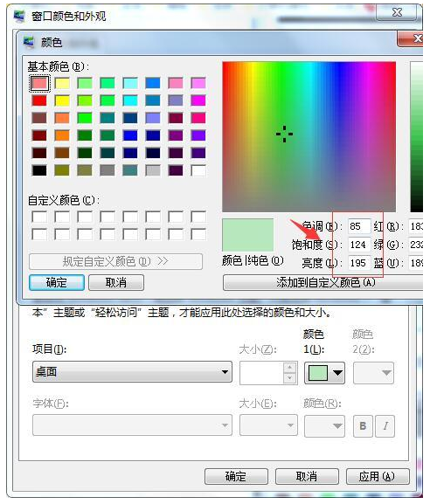
Task: Click the 应用(A) apply button
Action: 378,476
